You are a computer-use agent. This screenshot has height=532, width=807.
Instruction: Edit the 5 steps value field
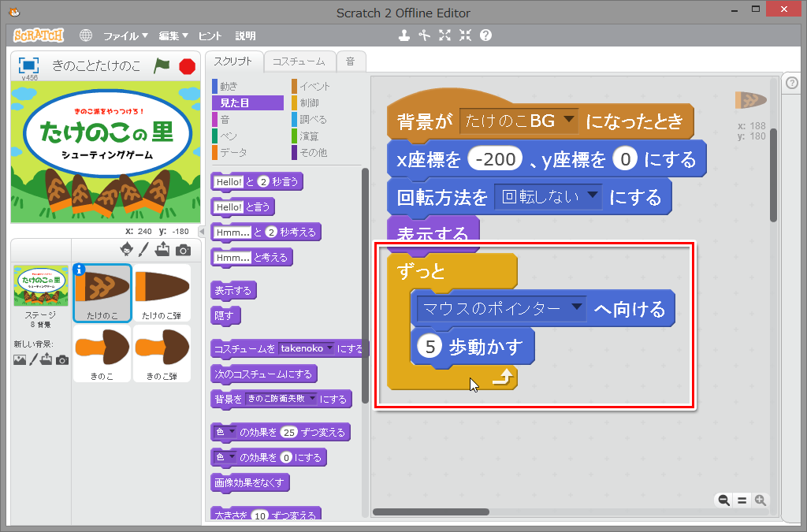(x=430, y=347)
